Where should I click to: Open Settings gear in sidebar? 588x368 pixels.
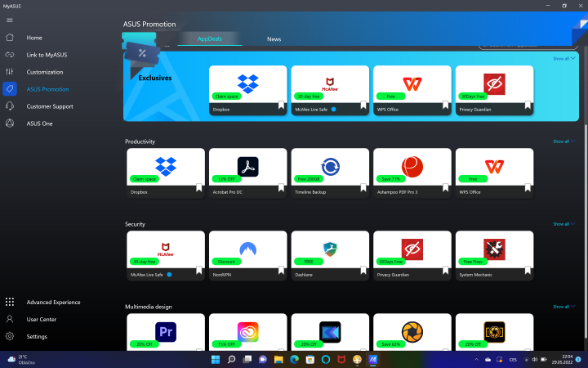coord(10,336)
